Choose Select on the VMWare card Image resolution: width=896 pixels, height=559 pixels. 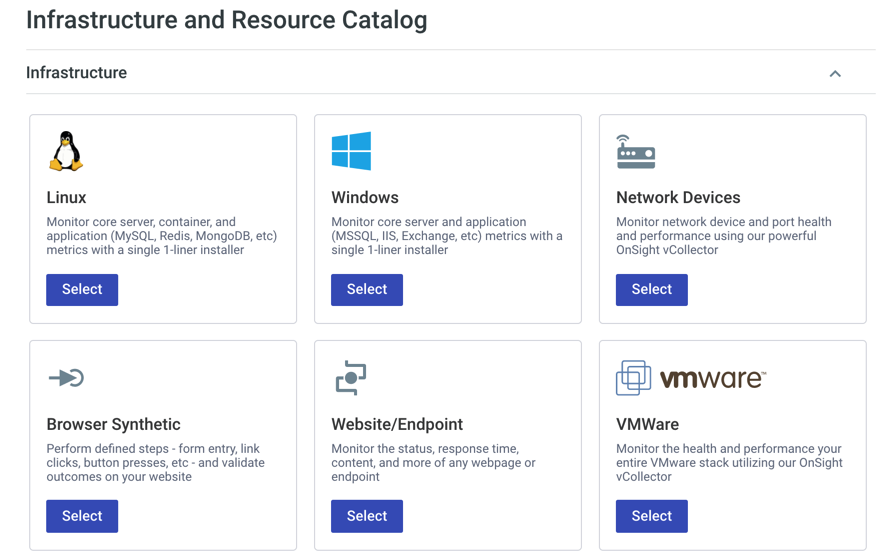(x=651, y=516)
